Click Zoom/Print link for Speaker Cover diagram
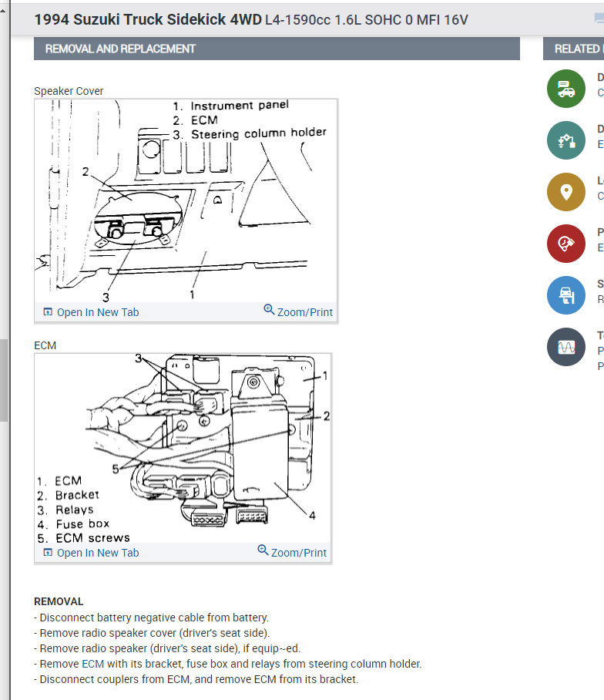This screenshot has height=700, width=604. coord(304,312)
